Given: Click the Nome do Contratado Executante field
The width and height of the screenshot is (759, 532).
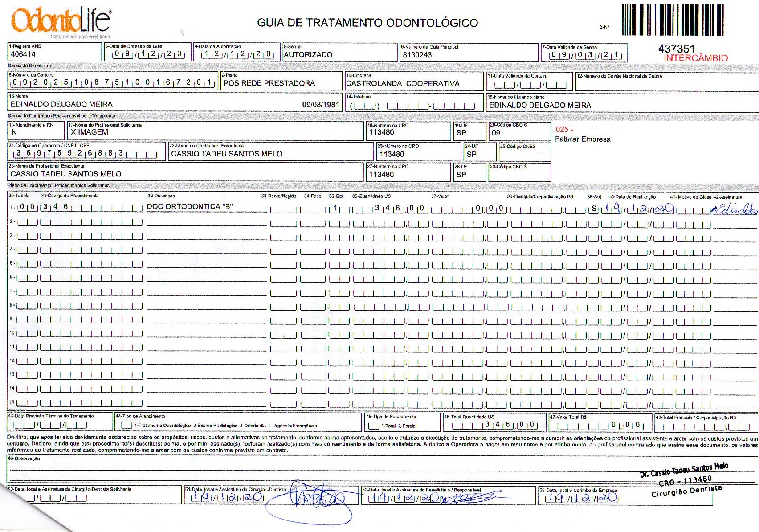Looking at the screenshot, I should tap(271, 151).
